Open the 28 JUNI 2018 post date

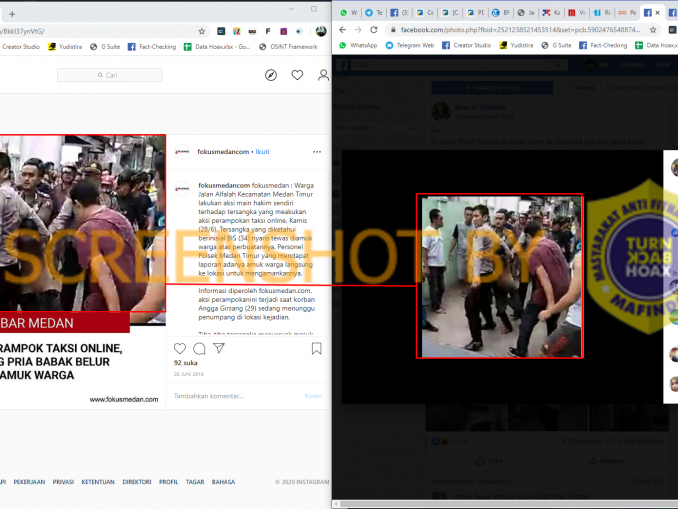[x=189, y=374]
